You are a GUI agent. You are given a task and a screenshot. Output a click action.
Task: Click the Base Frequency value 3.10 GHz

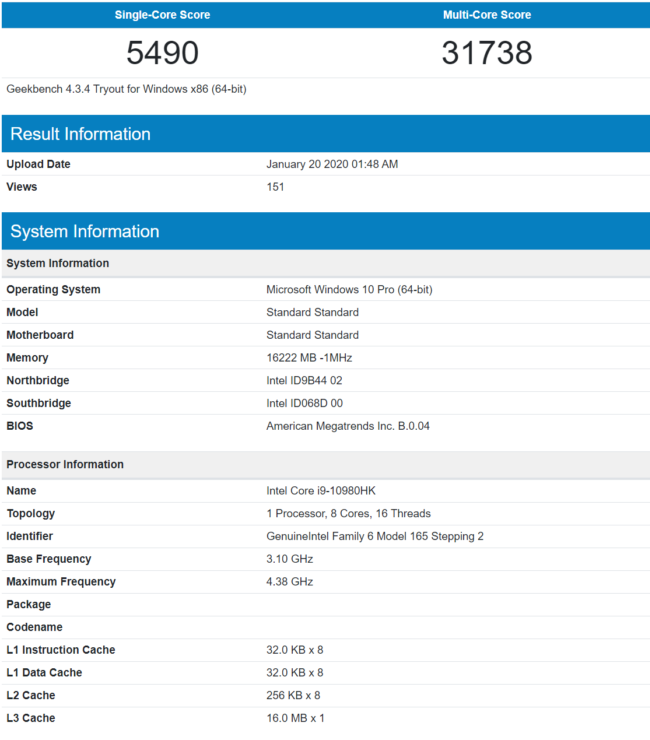point(290,559)
